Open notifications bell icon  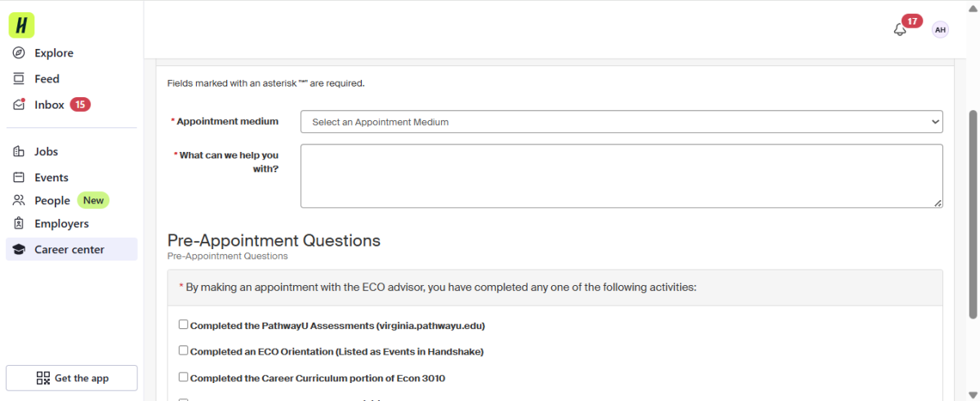point(900,30)
